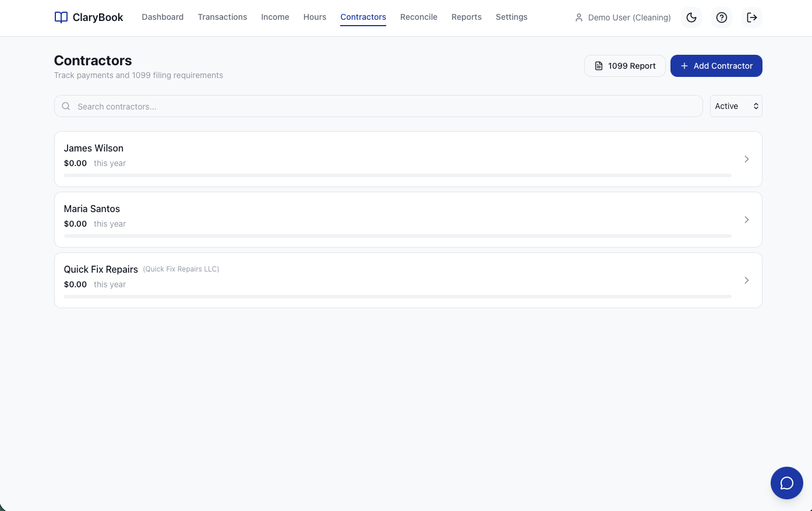Toggle dark mode with the moon icon
Screen dimensions: 812x511
coord(691,17)
